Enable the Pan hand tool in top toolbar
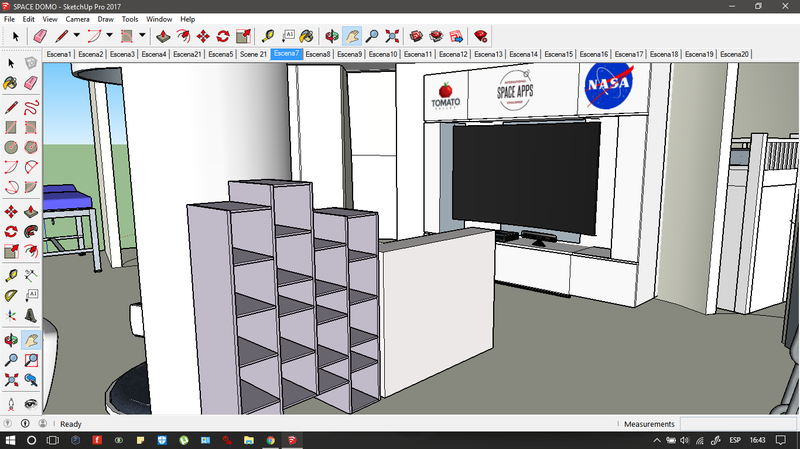This screenshot has width=800, height=449. point(351,35)
